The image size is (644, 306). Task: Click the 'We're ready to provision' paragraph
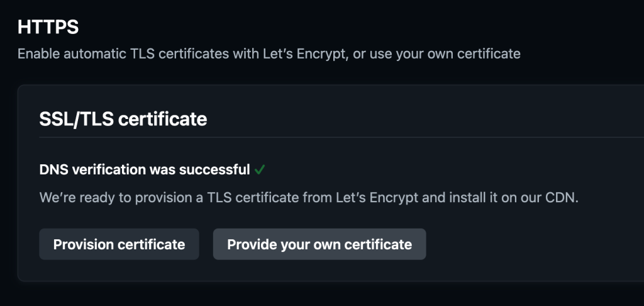pyautogui.click(x=308, y=197)
